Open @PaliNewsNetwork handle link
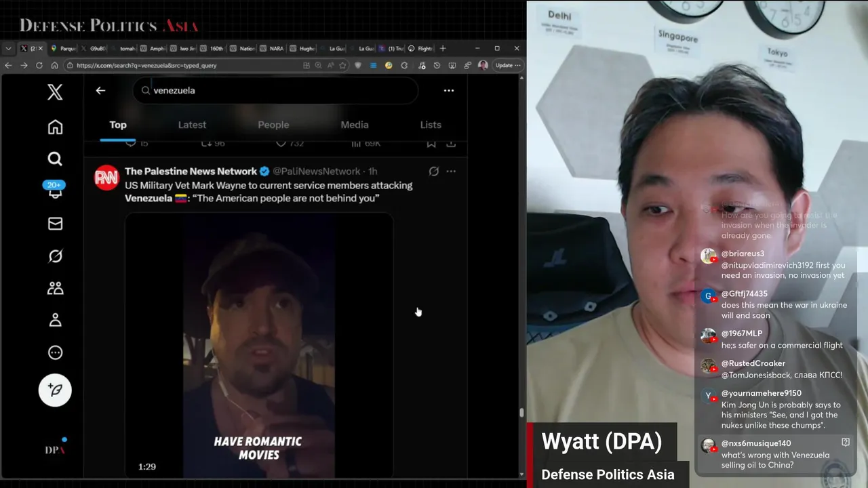This screenshot has width=868, height=488. (x=317, y=171)
